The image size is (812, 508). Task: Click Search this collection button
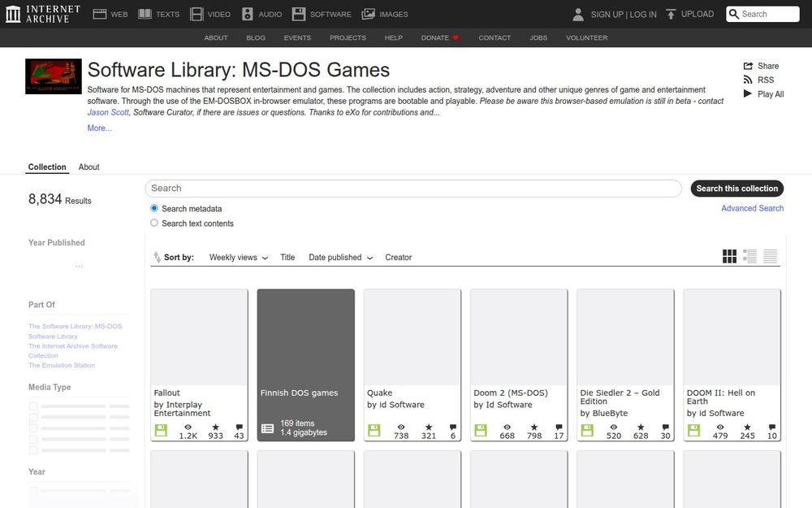pyautogui.click(x=737, y=189)
